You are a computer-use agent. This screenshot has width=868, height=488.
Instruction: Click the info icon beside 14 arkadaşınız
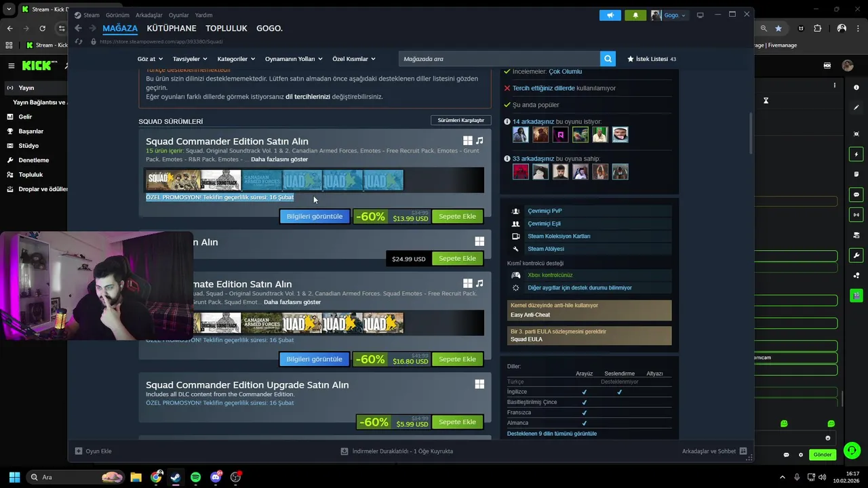point(507,122)
